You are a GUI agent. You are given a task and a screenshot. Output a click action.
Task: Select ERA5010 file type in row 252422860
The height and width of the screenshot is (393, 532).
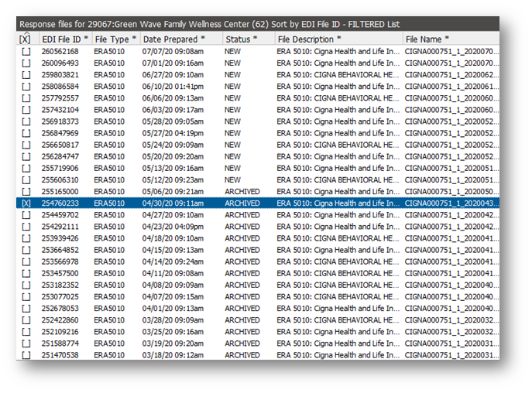pyautogui.click(x=108, y=320)
